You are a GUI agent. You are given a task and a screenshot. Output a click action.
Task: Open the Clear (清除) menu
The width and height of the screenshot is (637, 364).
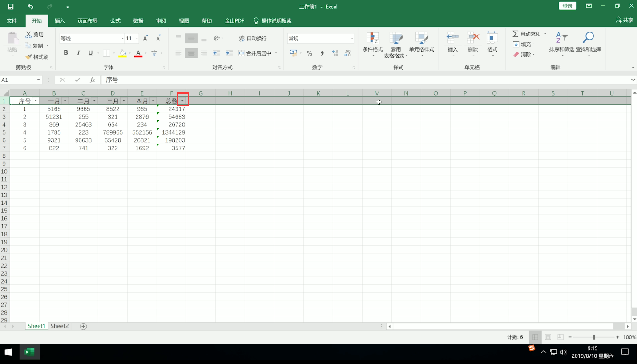pyautogui.click(x=523, y=55)
